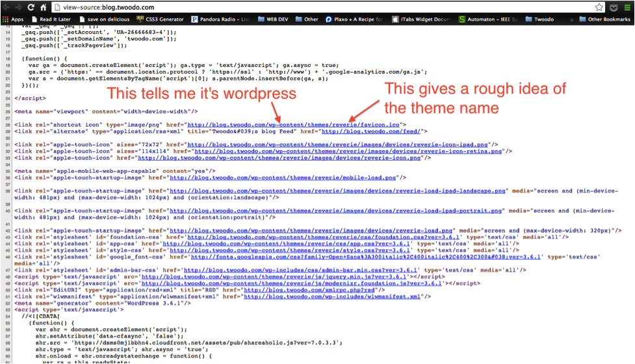
Task: Open the favicon.ico link in source
Action: (293, 125)
